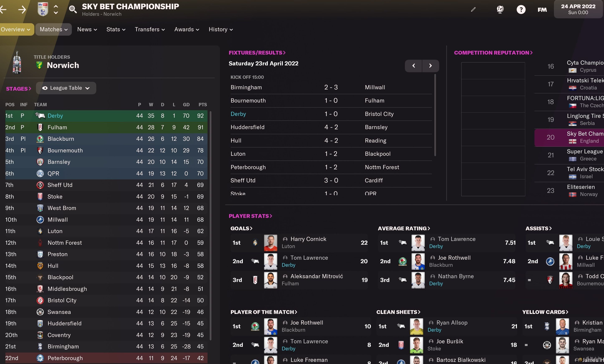Open the Transfers tab menu
Screen dimensions: 604x364
click(150, 29)
